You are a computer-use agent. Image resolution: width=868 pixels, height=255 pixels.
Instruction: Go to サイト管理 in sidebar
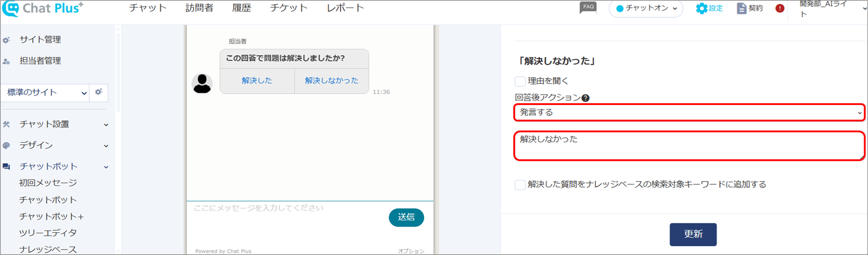(x=40, y=40)
